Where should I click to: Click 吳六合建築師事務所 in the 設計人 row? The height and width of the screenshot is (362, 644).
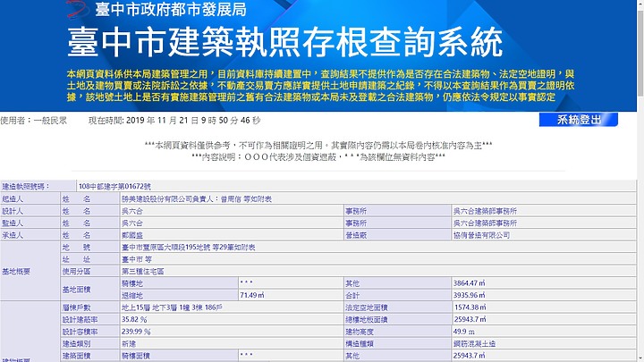point(485,211)
